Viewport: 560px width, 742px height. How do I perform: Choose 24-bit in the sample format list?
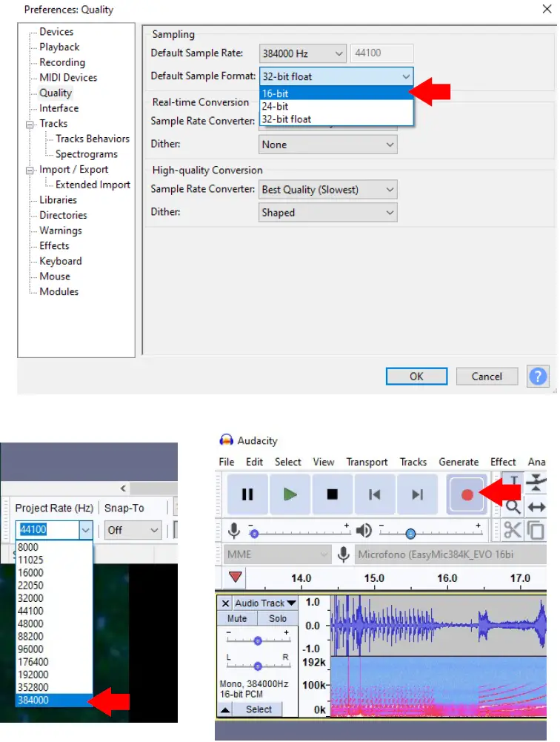point(336,106)
